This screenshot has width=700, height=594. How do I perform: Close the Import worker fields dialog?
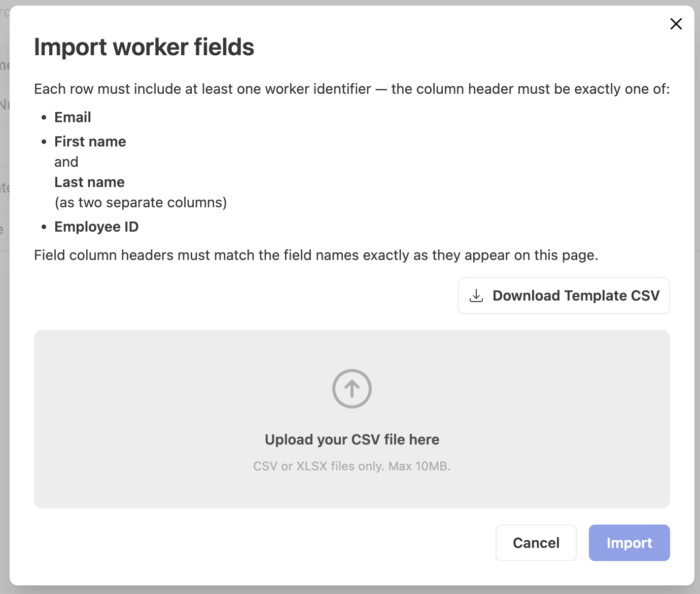(x=676, y=24)
